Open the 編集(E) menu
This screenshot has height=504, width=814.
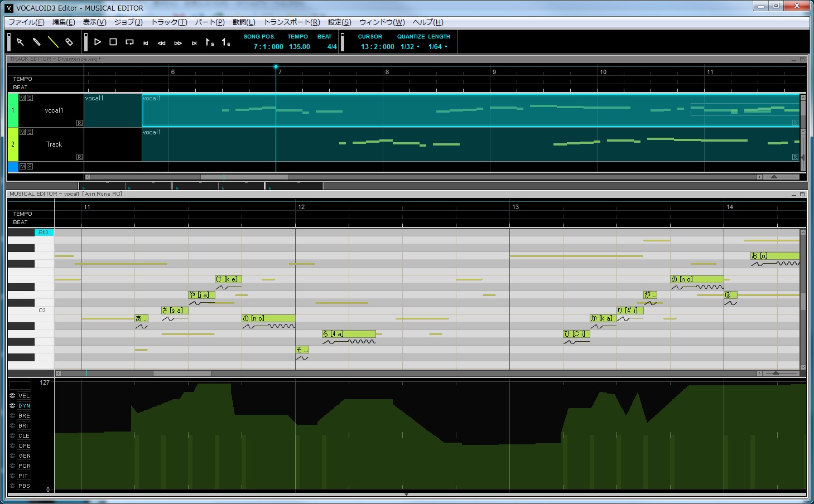point(64,22)
